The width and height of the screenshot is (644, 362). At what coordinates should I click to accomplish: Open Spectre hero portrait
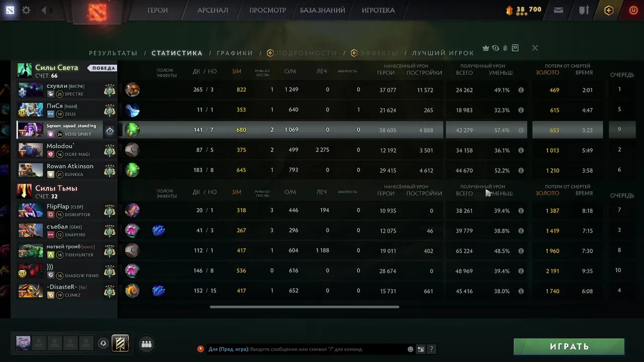point(31,89)
